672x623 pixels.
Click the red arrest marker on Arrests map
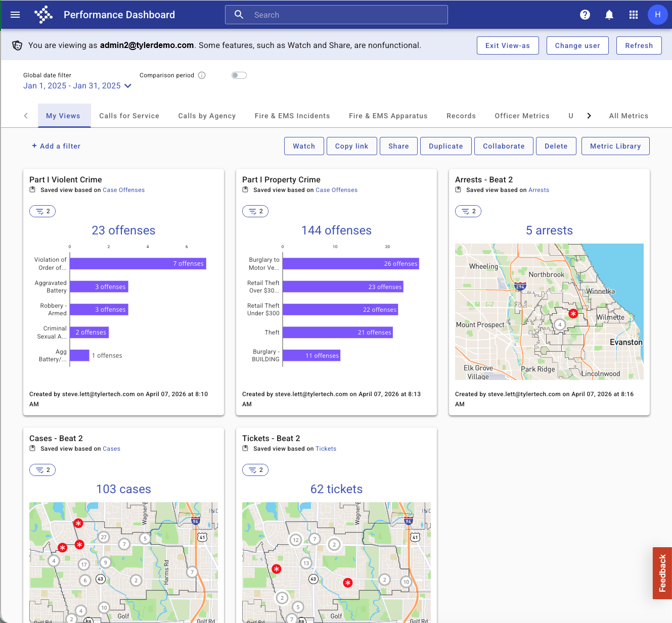click(x=573, y=313)
